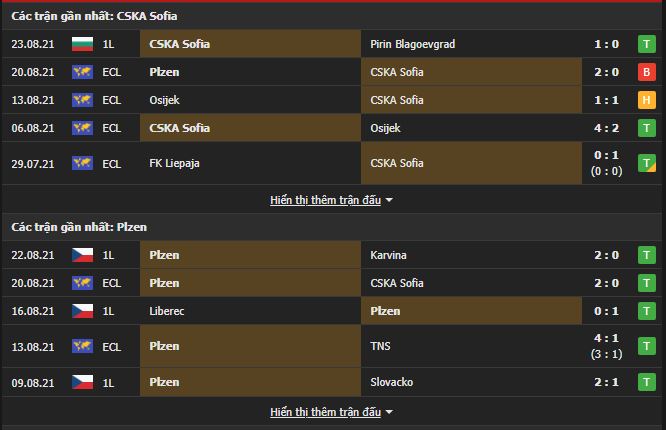Viewport: 666px width, 430px height.
Task: Click ECL icon for Plzen vs TNS match
Action: click(82, 346)
